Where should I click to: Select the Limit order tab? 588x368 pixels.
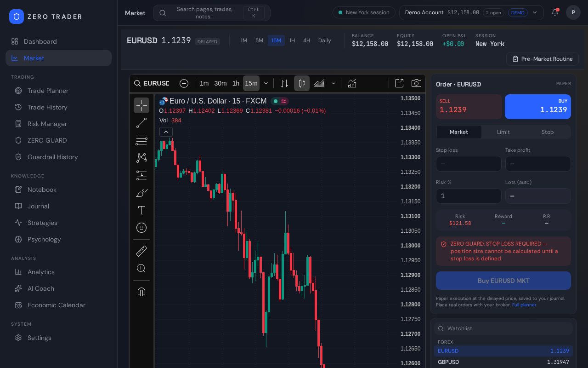pos(503,132)
